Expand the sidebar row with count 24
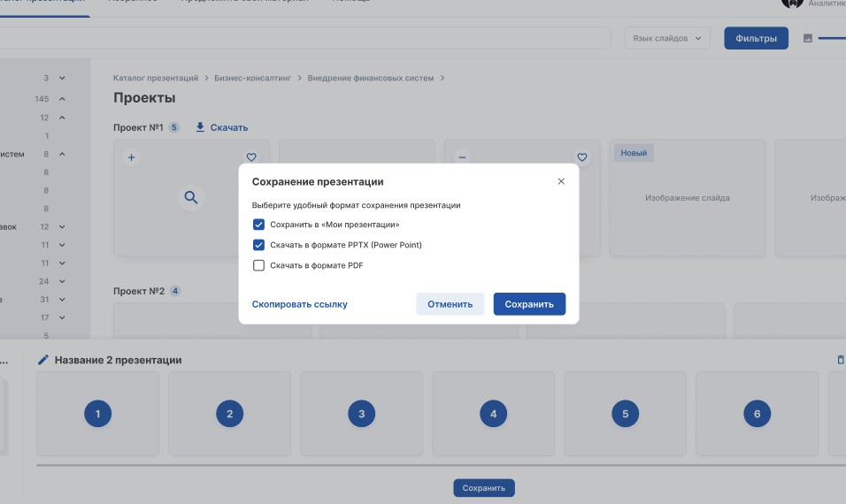 (x=62, y=281)
